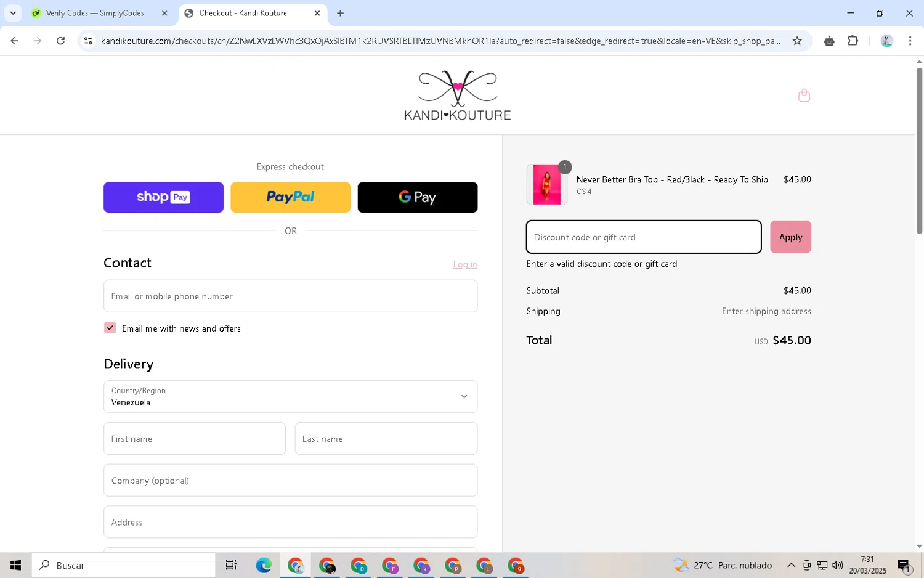Click the Discount code or gift card field
Screen dimensions: 924x578
[x=644, y=237]
